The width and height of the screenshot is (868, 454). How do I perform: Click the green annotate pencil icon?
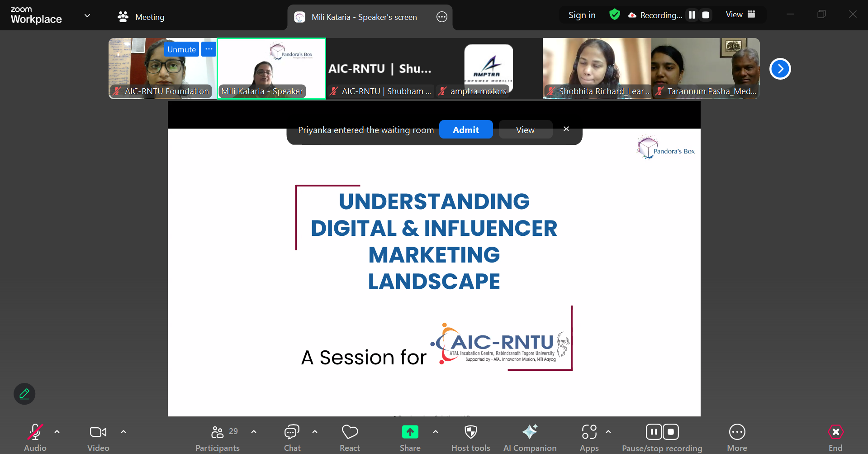tap(24, 394)
